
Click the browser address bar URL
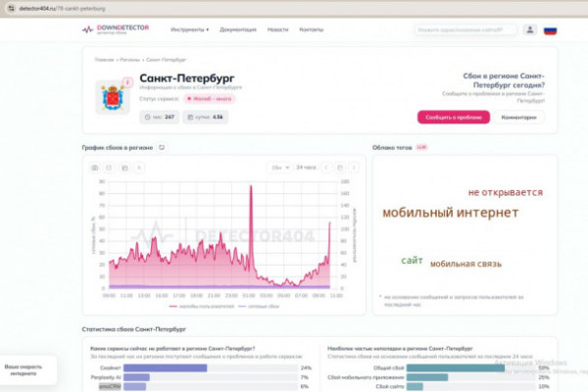[x=63, y=8]
